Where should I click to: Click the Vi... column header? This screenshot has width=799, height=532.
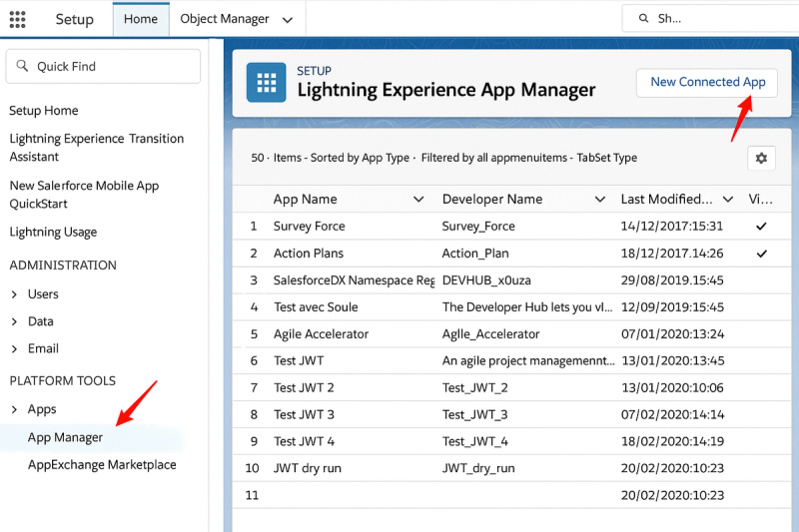point(760,199)
